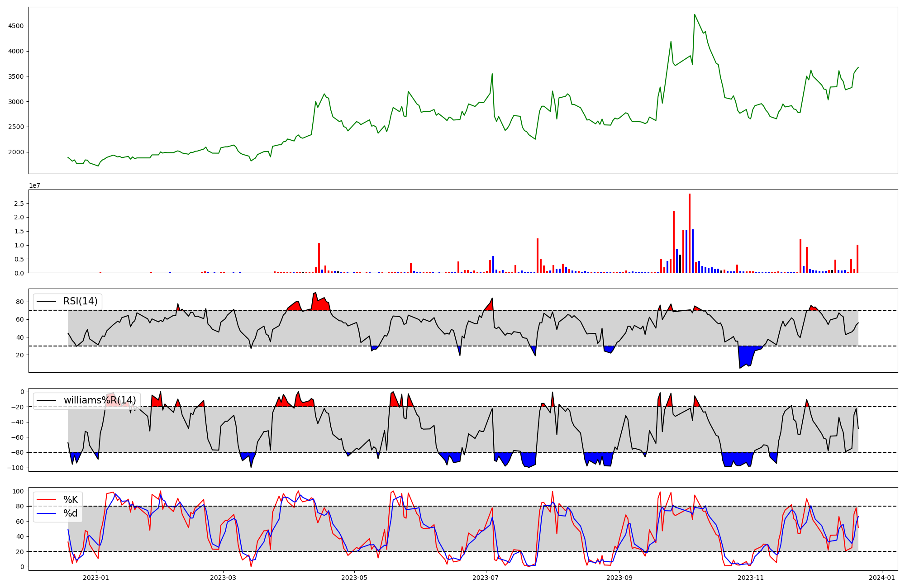
Task: Click the 2000 price axis tick label
Action: [x=16, y=152]
